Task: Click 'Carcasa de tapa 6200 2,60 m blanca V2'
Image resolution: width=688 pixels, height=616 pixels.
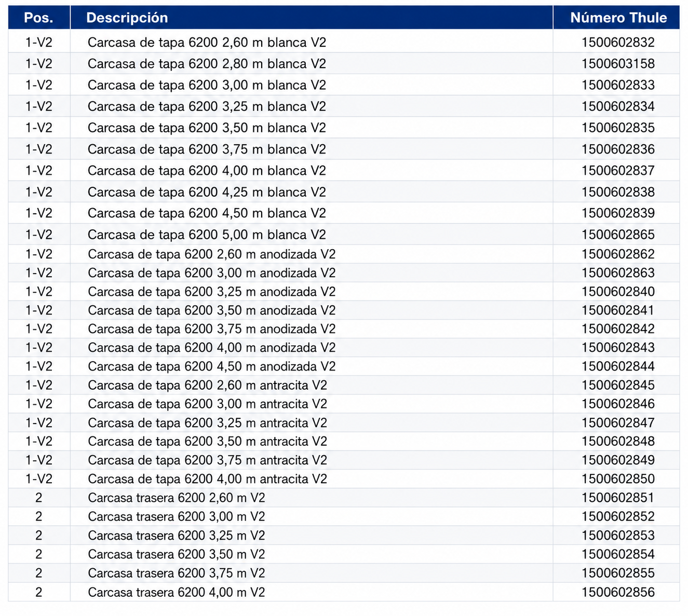Action: (x=207, y=43)
